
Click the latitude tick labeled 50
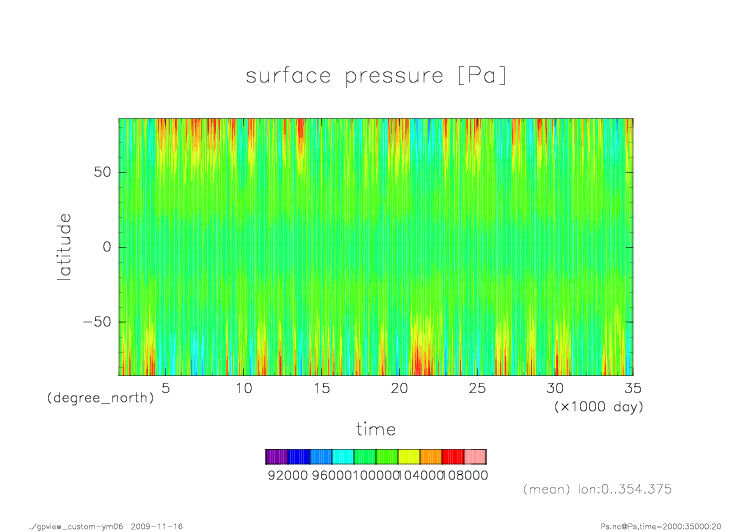(101, 172)
